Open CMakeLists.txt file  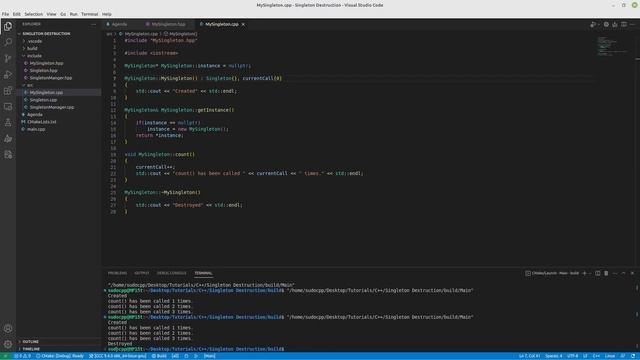point(42,122)
